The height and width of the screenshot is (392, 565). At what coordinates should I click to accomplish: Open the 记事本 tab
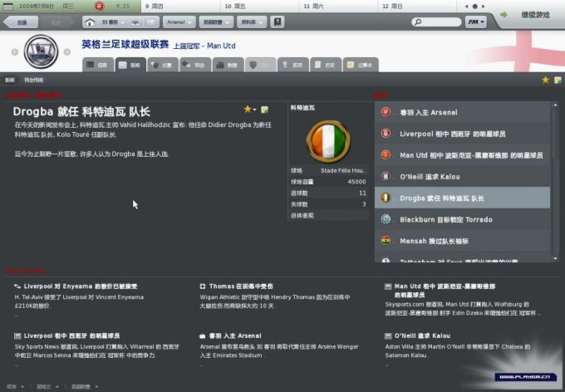coord(361,65)
